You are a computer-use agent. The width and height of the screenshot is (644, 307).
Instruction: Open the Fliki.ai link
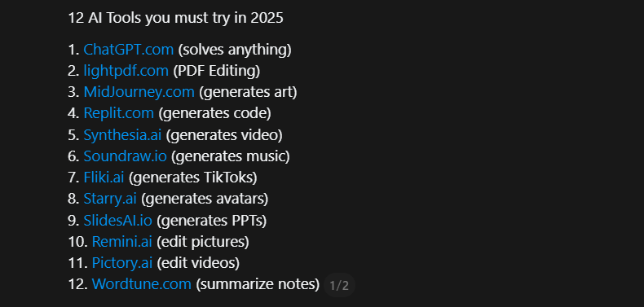click(104, 178)
